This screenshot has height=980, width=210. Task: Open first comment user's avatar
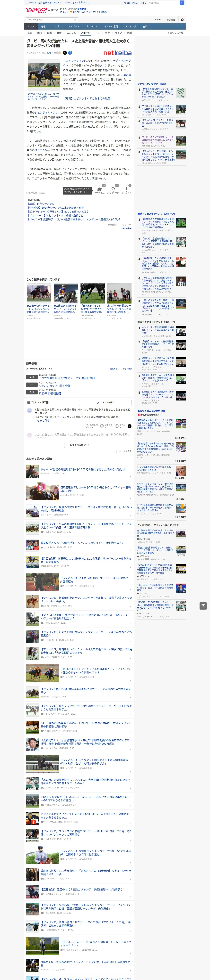(29, 410)
